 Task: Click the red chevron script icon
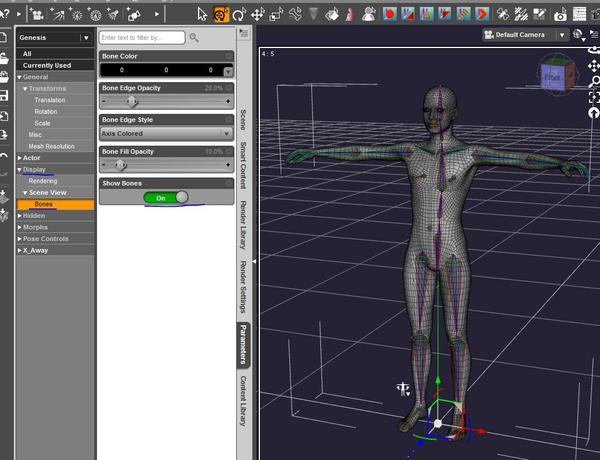tap(482, 15)
